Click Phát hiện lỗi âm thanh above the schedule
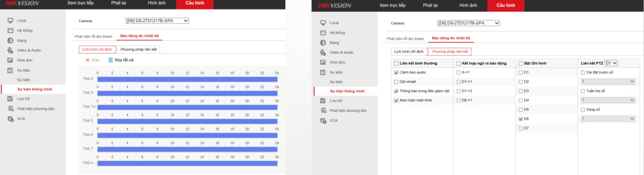This screenshot has height=175, width=644. pos(93,36)
